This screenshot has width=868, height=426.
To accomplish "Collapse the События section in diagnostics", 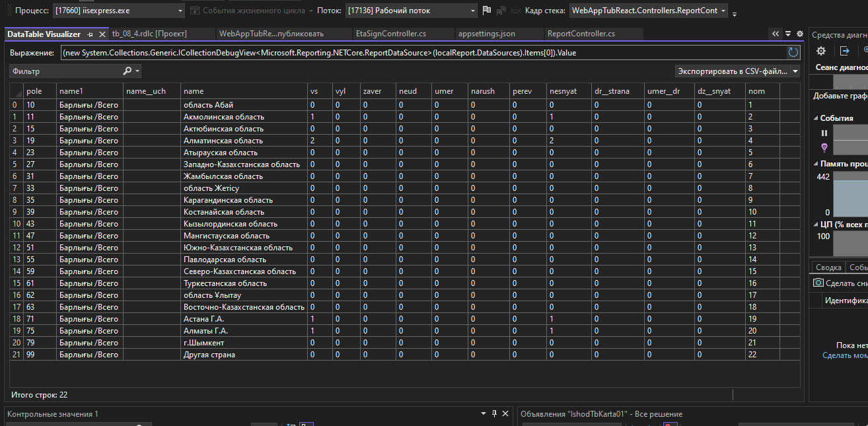I will (814, 118).
